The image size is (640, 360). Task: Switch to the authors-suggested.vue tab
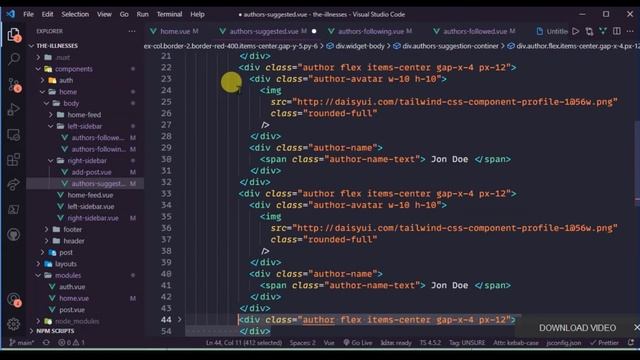pyautogui.click(x=268, y=31)
